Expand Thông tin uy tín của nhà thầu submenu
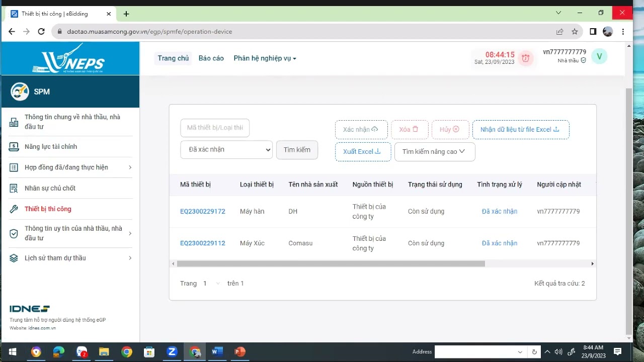This screenshot has width=644, height=362. coord(130,233)
